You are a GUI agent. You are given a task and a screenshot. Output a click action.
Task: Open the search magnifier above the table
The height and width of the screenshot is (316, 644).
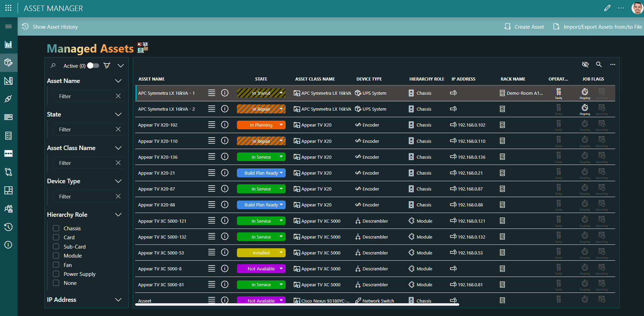599,64
